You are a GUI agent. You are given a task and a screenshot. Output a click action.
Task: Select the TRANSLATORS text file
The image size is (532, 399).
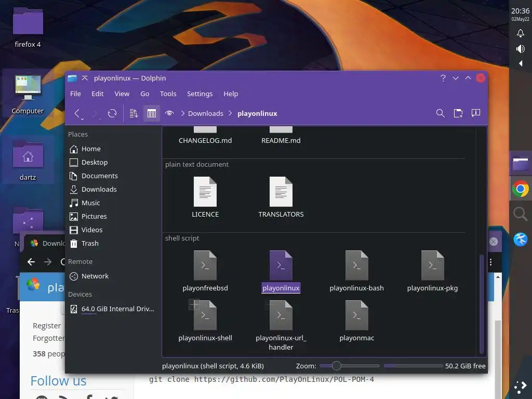click(281, 197)
